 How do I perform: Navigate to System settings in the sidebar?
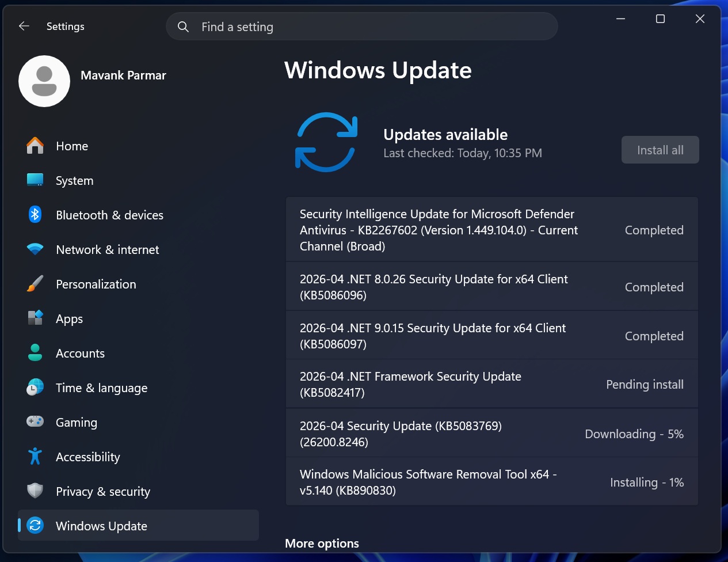75,180
